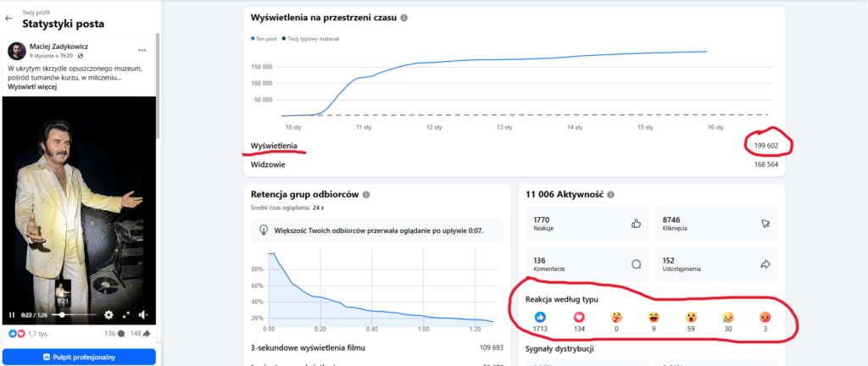Click the share arrow icon under the video
The width and height of the screenshot is (868, 366).
point(145,334)
